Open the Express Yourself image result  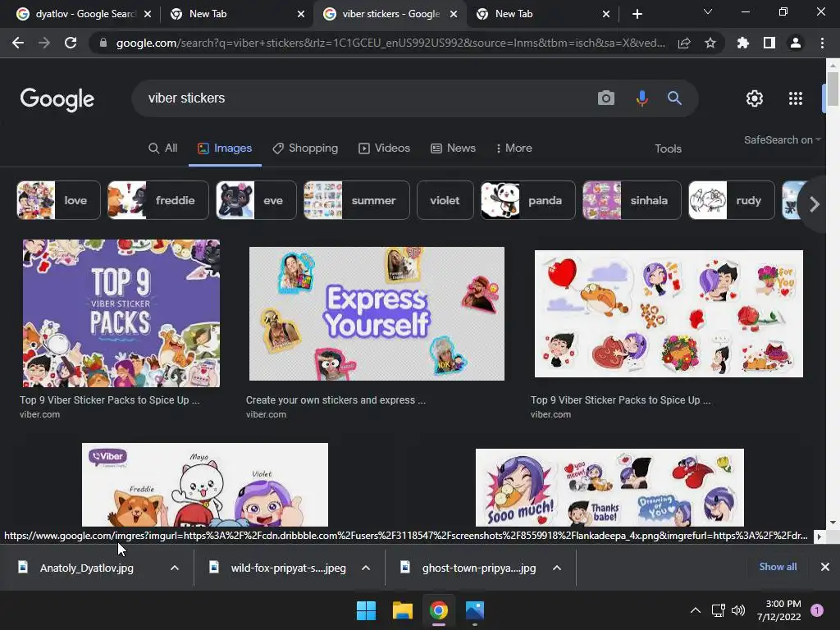pos(377,313)
